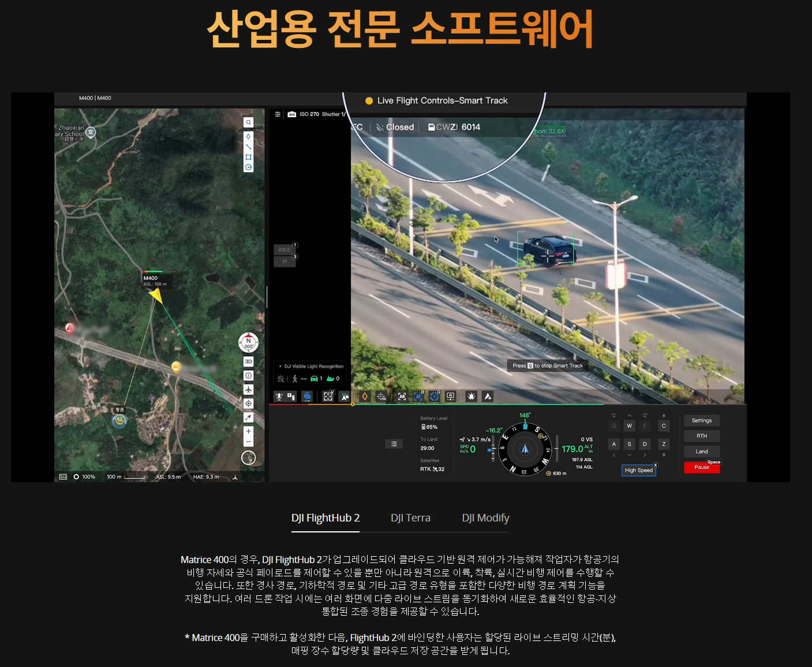Toggle vehicle recognition car icon
The width and height of the screenshot is (812, 667).
[315, 379]
